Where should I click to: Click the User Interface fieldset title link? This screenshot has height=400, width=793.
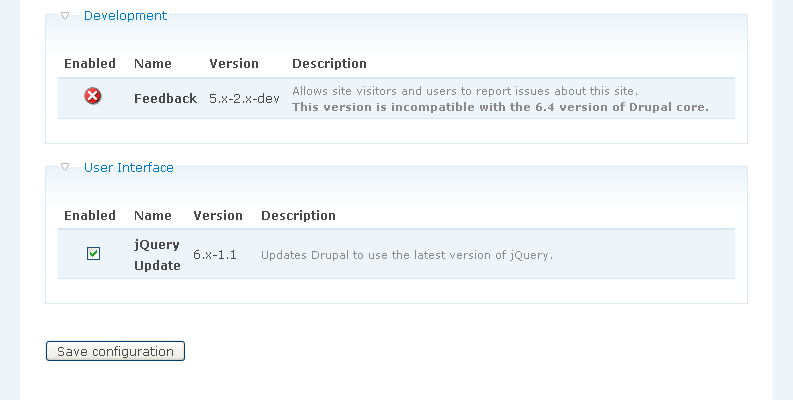[x=128, y=168]
